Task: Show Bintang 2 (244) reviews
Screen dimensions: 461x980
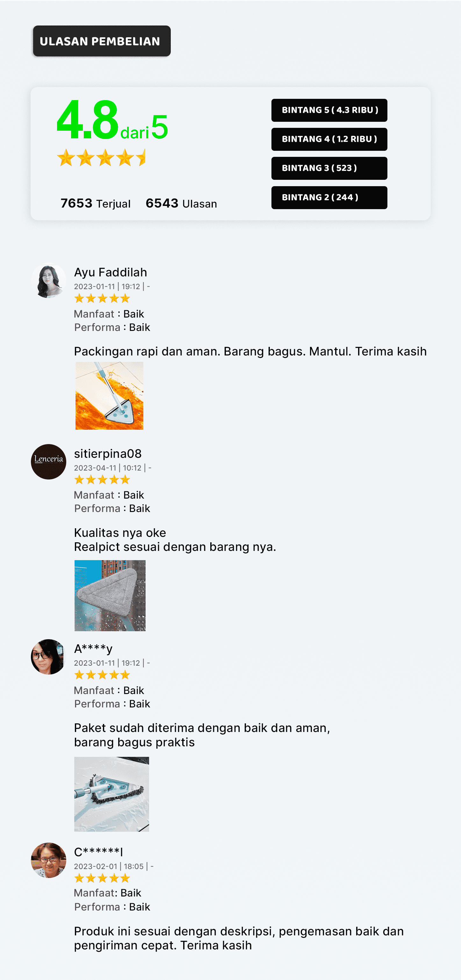Action: pyautogui.click(x=329, y=197)
